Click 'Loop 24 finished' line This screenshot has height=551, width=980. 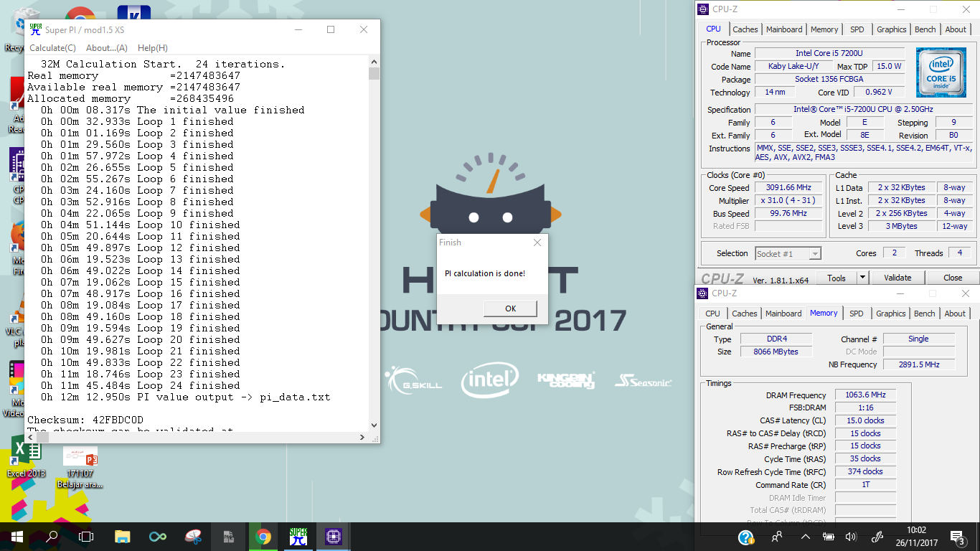[140, 385]
